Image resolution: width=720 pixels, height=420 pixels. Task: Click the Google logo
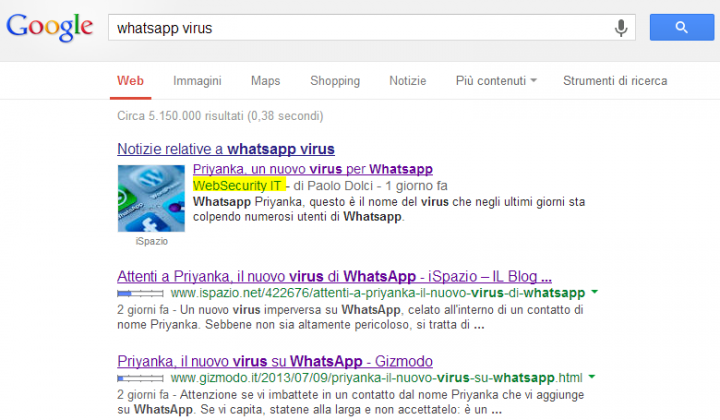tap(50, 27)
